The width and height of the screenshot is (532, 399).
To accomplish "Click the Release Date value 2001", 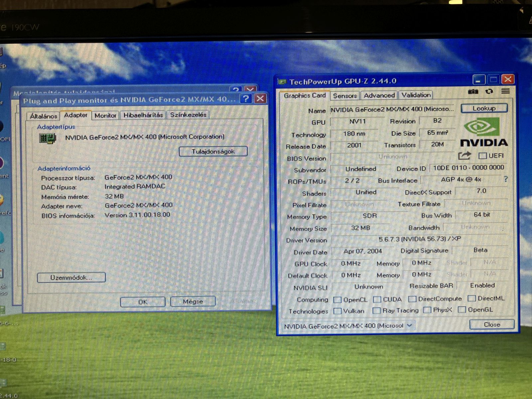I will [354, 145].
